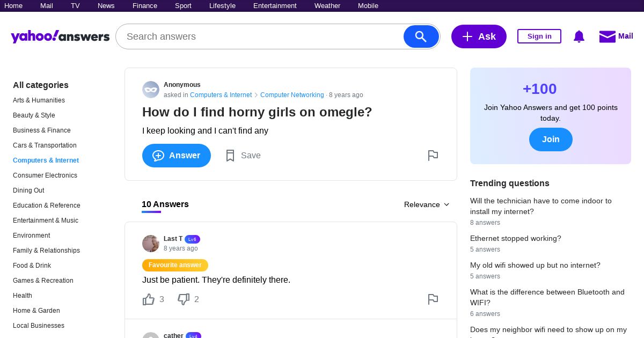
Task: Click the Lv 4 badge next to cather
Action: tap(194, 335)
